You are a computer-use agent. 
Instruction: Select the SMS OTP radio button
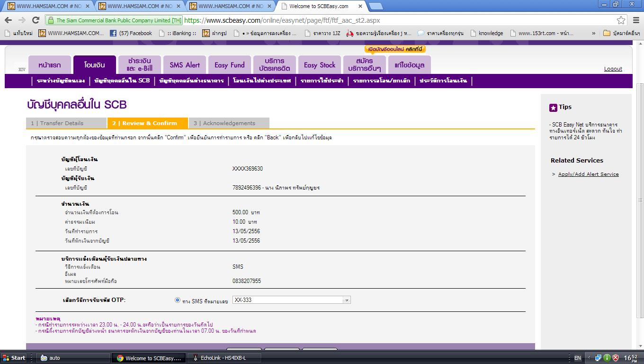(x=178, y=300)
